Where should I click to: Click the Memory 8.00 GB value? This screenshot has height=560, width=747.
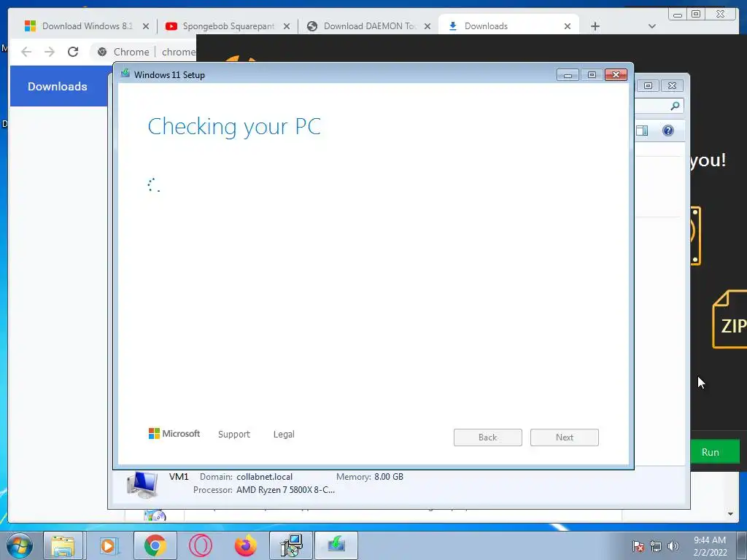[389, 477]
